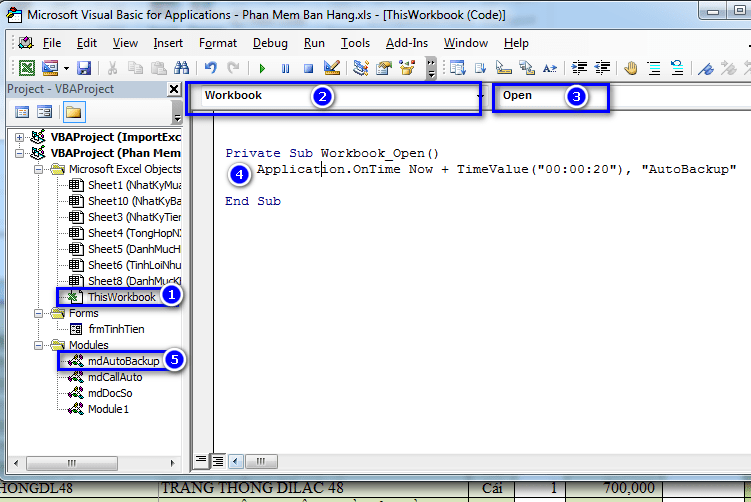
Task: Click the Outdent icon
Action: click(x=602, y=68)
